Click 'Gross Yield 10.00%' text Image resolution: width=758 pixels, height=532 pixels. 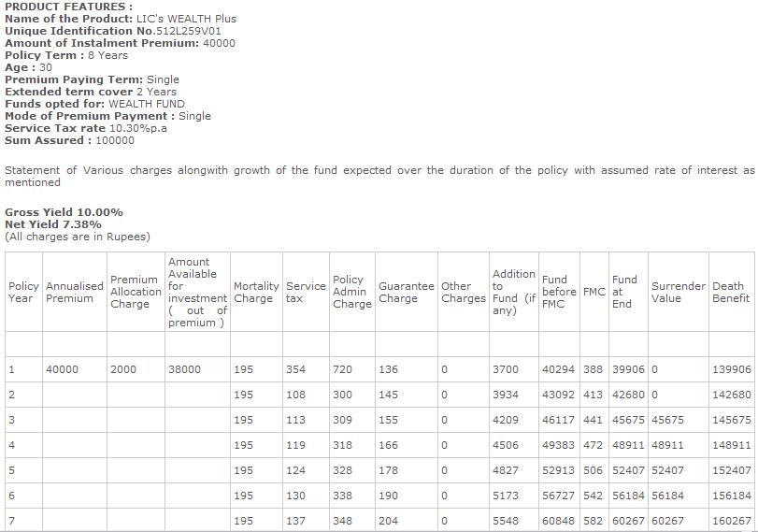click(x=64, y=212)
